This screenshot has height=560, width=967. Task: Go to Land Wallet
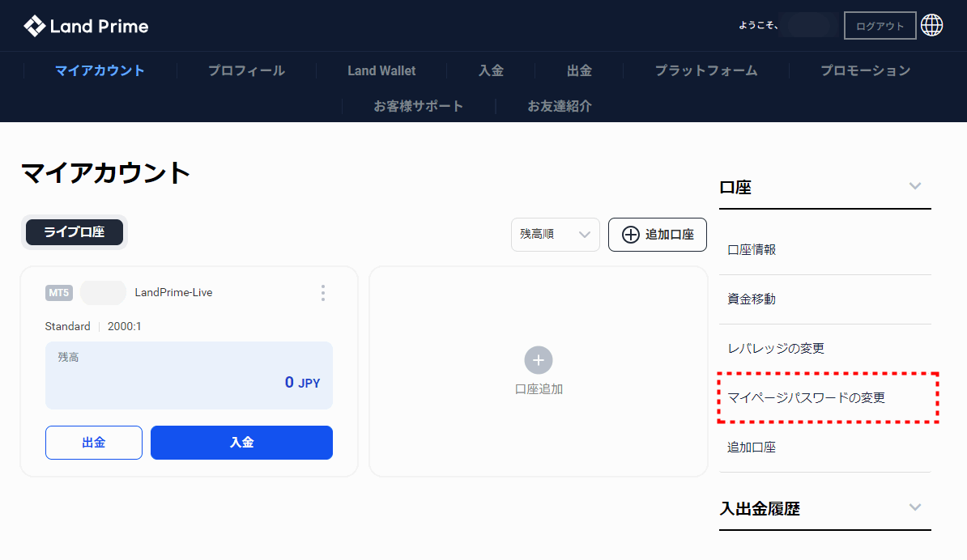coord(381,71)
